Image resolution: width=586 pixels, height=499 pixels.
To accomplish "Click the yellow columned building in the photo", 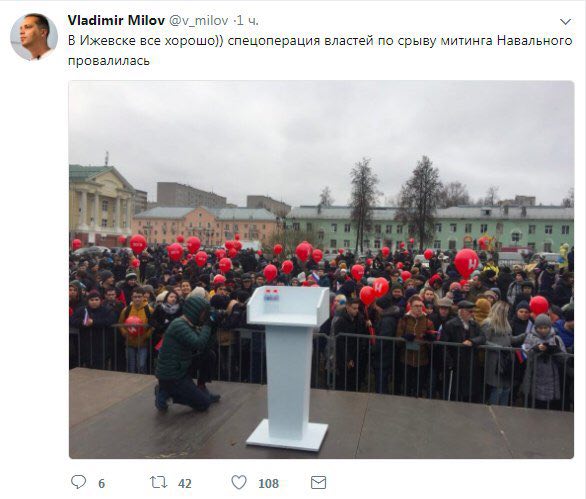I will click(102, 204).
